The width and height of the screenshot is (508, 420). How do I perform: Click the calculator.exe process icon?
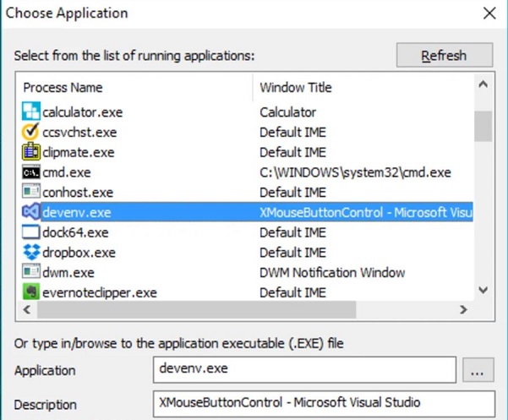tap(30, 112)
